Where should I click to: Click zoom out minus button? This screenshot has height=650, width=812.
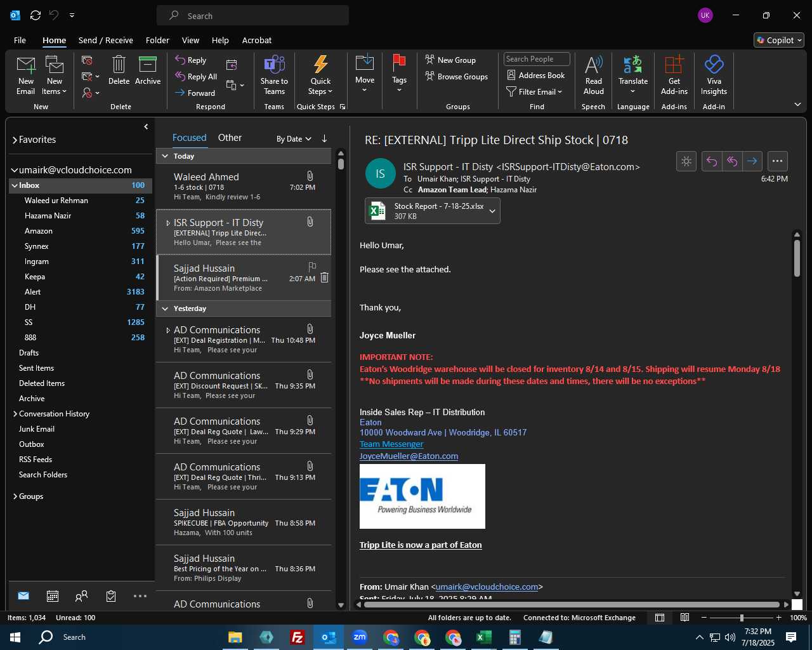click(704, 618)
